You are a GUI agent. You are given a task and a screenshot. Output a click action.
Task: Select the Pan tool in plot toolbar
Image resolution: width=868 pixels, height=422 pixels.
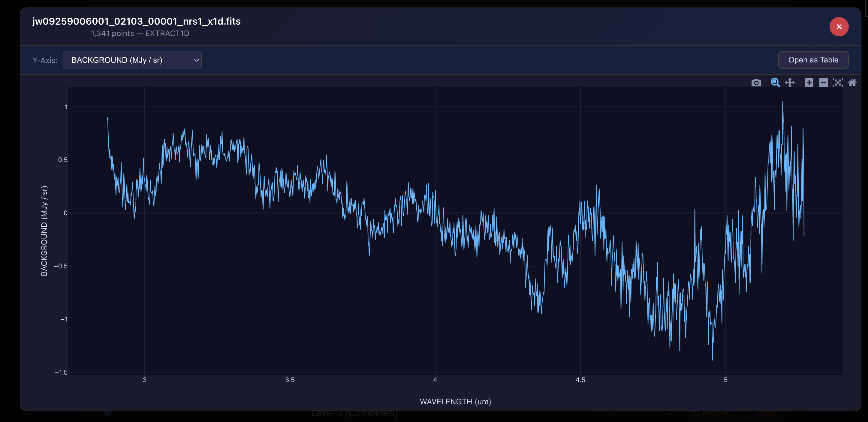[790, 83]
